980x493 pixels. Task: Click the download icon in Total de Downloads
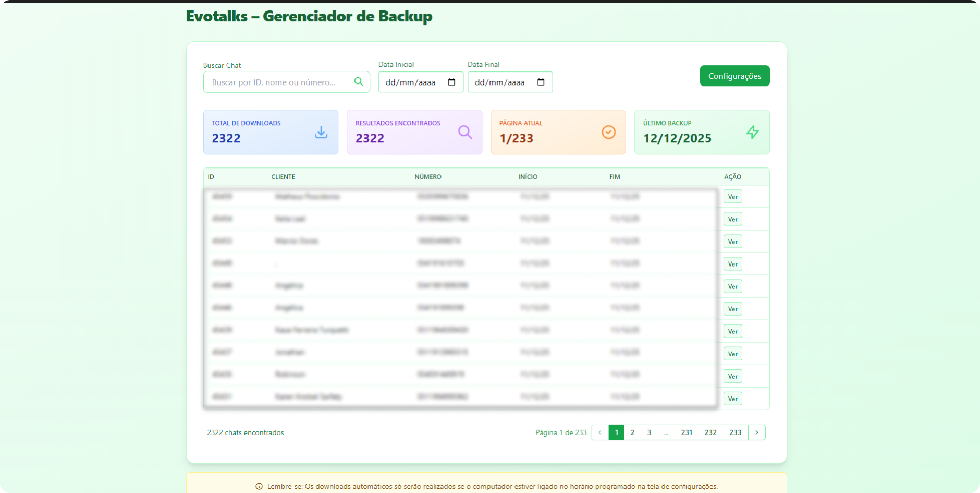coord(321,133)
